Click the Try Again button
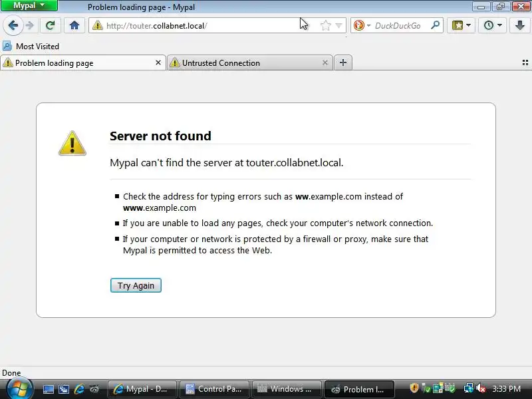This screenshot has width=532, height=399. 136,285
